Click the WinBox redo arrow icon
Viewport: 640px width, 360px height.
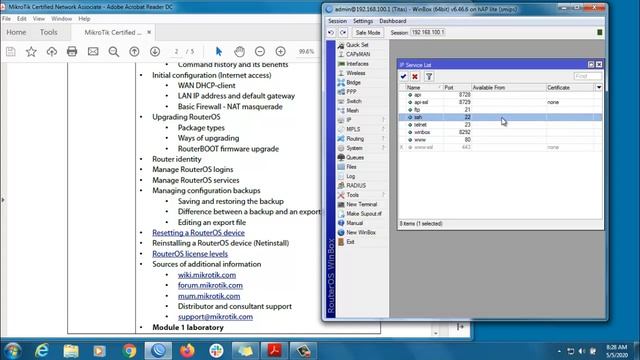click(343, 33)
